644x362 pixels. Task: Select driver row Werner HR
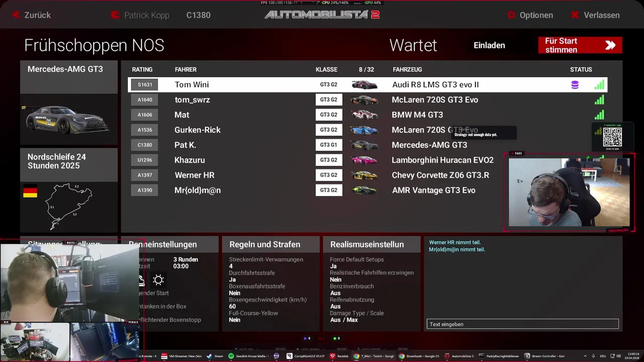pos(367,175)
